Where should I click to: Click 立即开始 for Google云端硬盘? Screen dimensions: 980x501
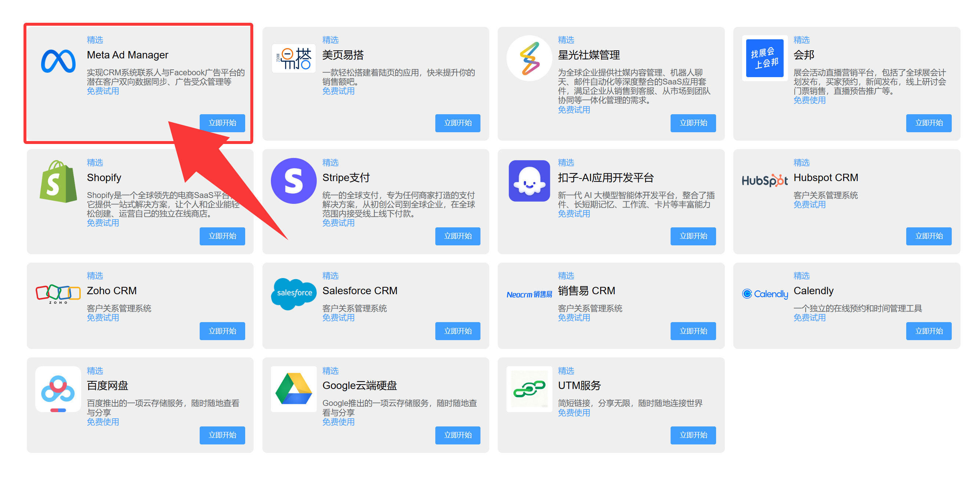(458, 435)
